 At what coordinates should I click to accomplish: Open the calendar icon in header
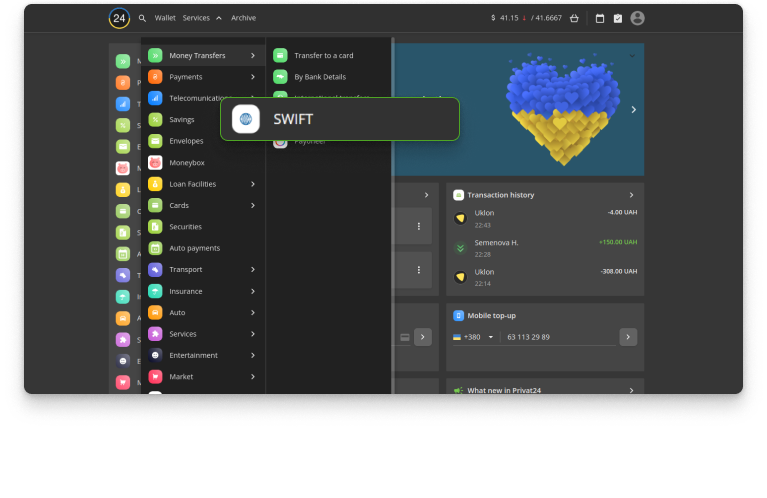[600, 18]
